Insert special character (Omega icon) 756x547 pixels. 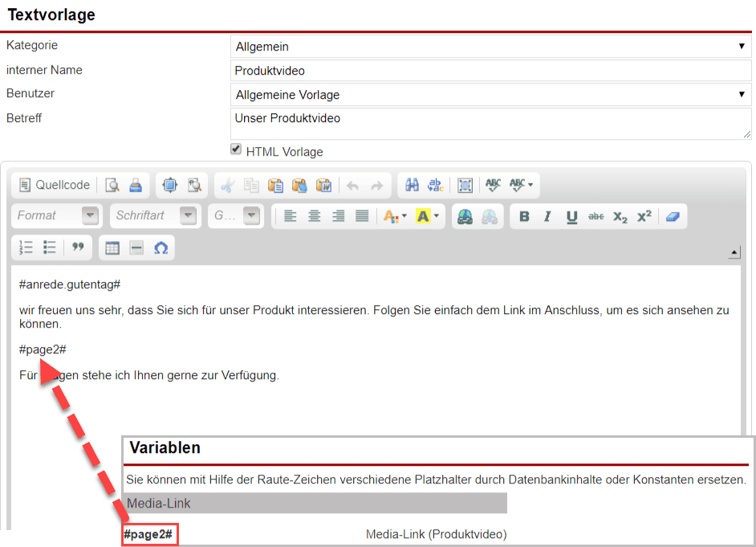coord(161,248)
